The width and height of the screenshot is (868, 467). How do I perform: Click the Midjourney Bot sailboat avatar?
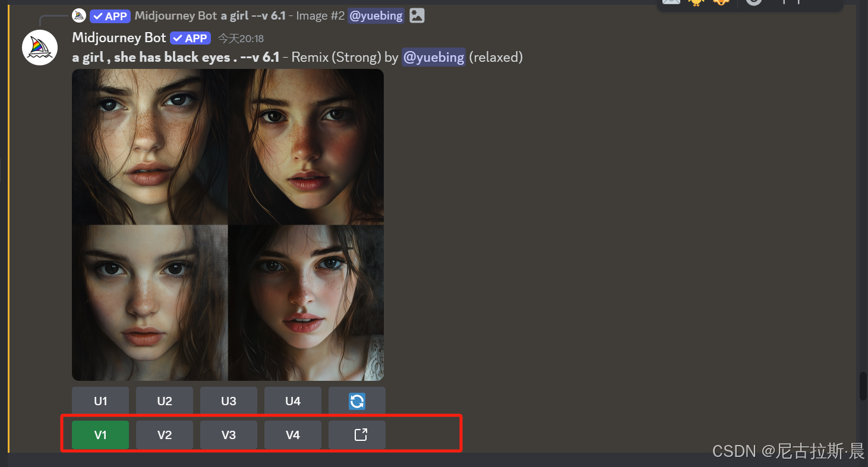40,48
